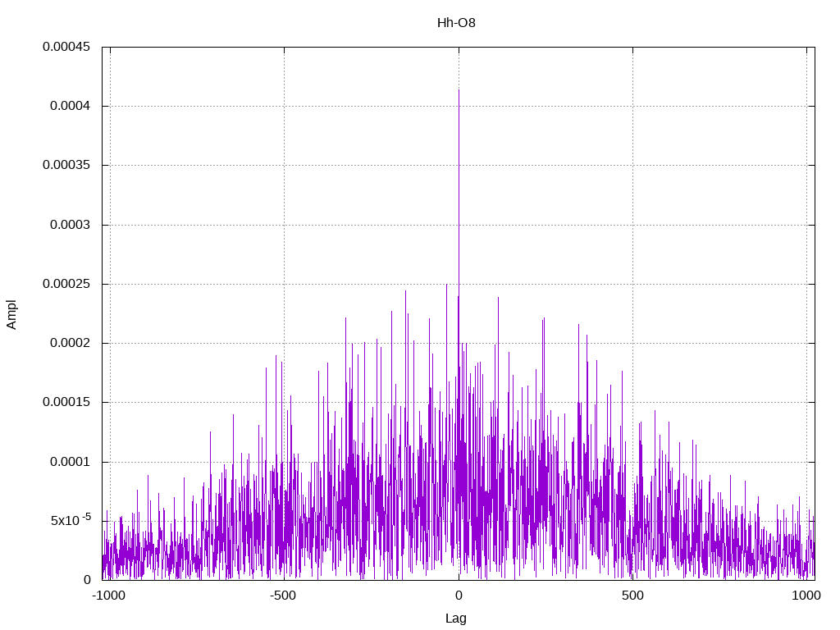Click the Lag x-axis label
Viewport: 840px width, 630px height.
click(456, 619)
